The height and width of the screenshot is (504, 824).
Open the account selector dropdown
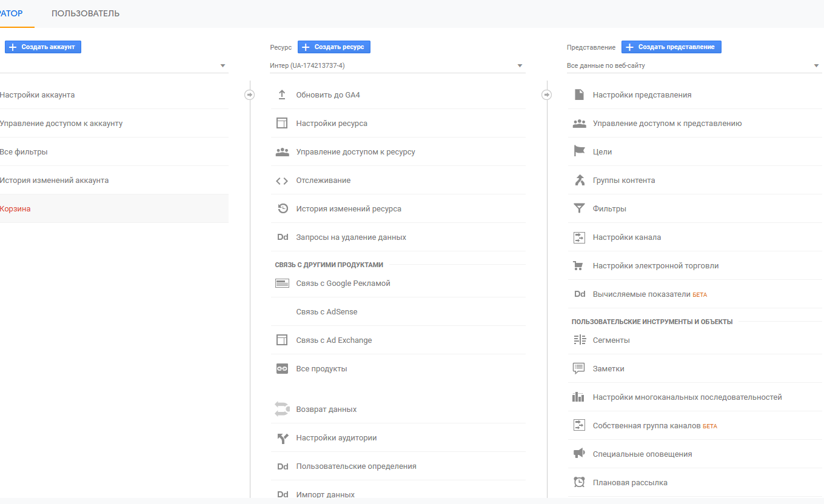223,65
